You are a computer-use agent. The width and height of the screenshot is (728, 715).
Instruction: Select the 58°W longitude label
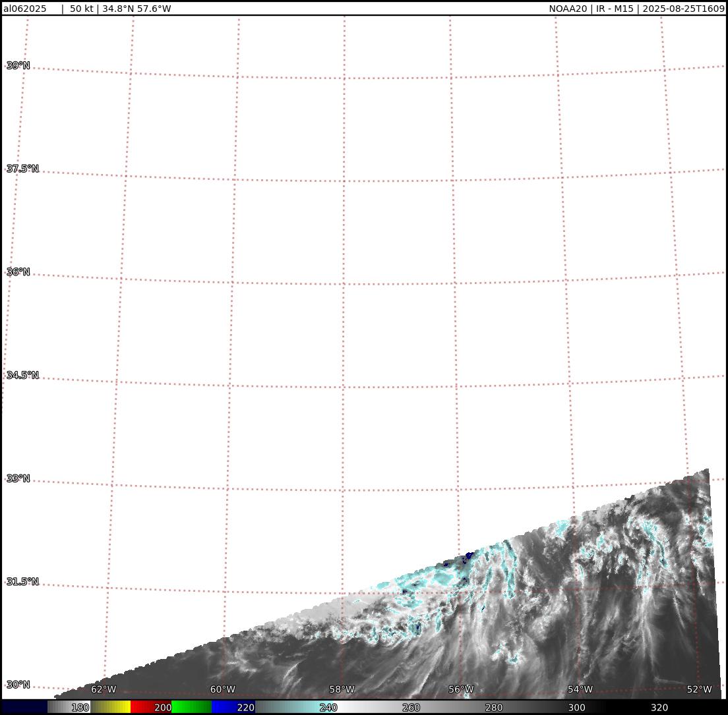click(x=342, y=689)
